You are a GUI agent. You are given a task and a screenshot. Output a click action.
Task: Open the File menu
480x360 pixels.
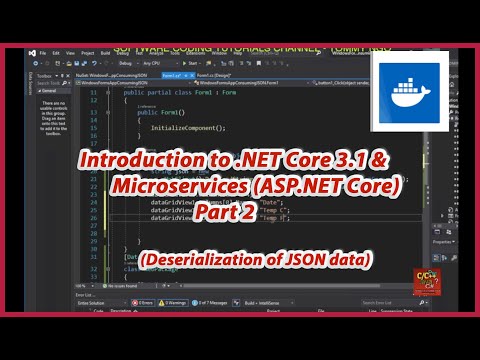pos(43,53)
